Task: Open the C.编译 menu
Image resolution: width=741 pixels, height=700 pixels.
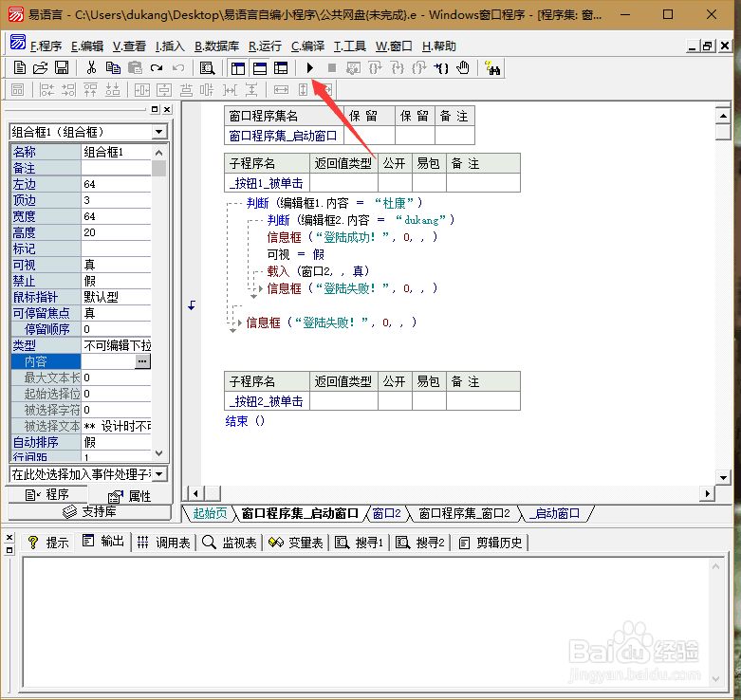Action: click(307, 46)
